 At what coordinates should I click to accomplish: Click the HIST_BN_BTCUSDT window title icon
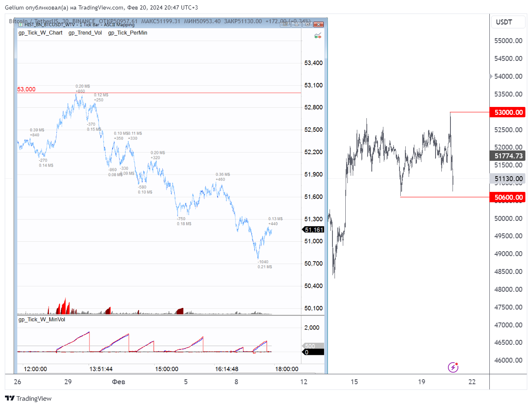point(21,24)
